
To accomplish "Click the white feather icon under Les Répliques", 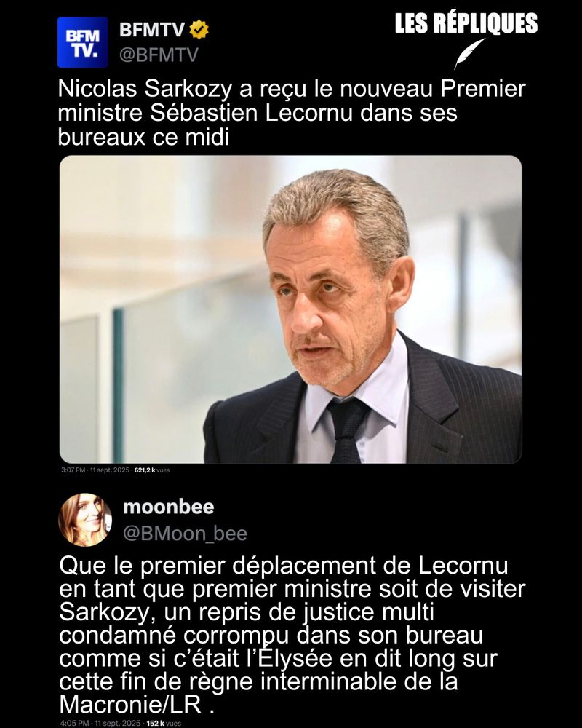I will pyautogui.click(x=469, y=53).
